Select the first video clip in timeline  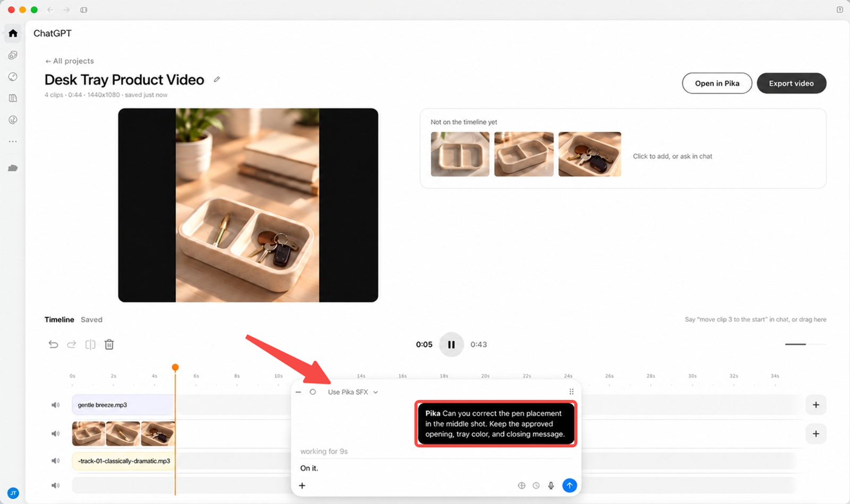click(x=89, y=433)
